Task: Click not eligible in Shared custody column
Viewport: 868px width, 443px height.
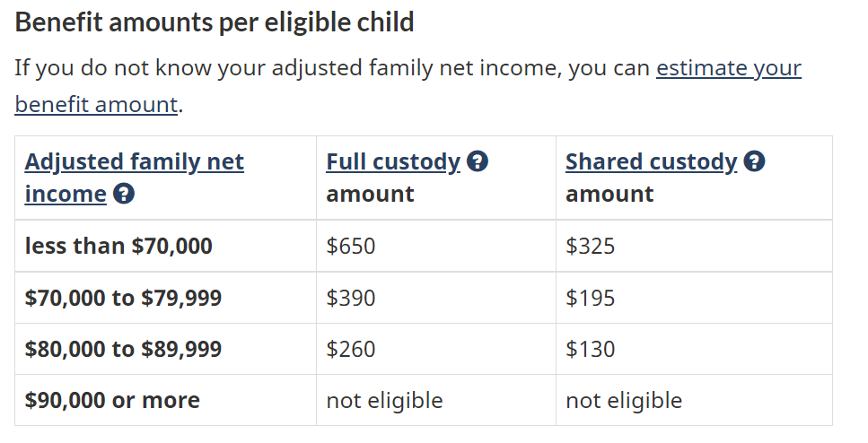Action: point(624,400)
